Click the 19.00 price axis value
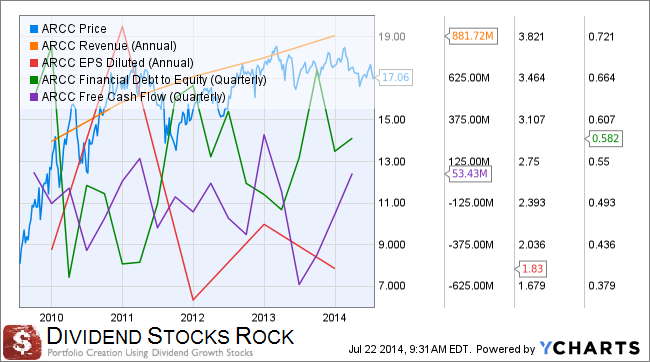The image size is (650, 362). (392, 37)
